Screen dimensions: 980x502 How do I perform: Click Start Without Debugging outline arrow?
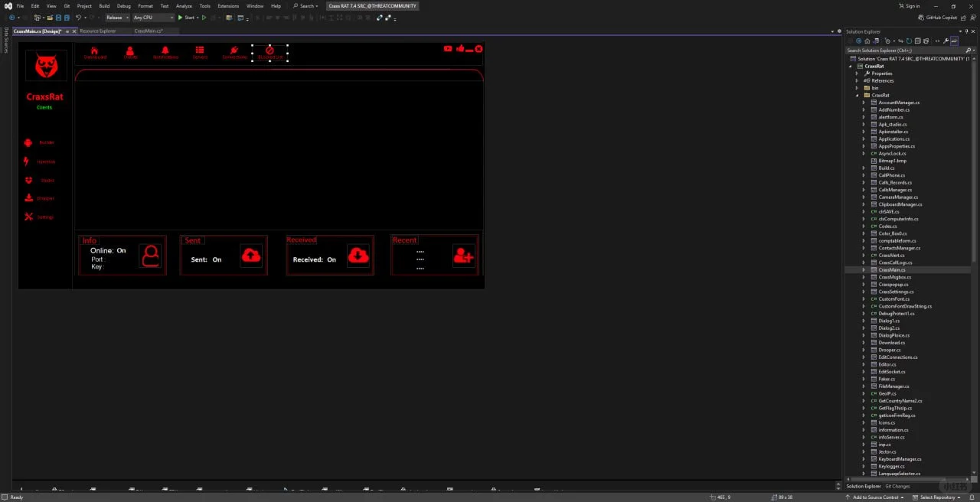pyautogui.click(x=204, y=17)
